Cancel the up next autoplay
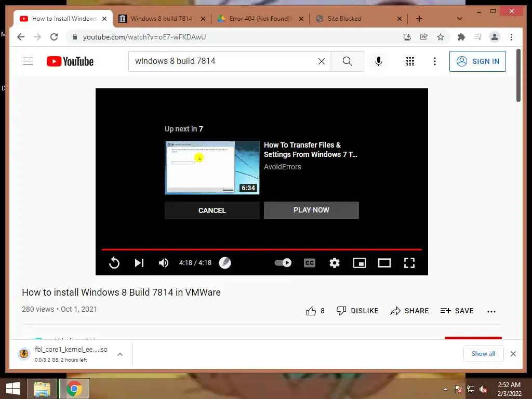 [x=212, y=210]
